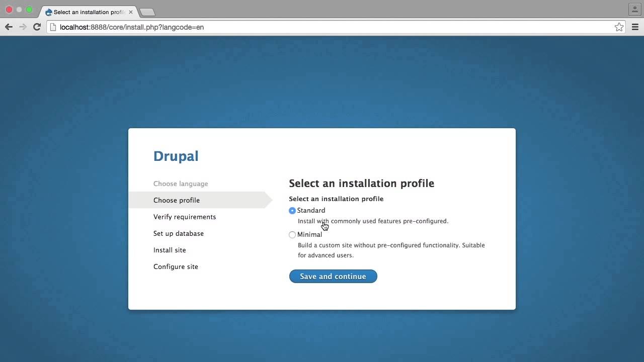The width and height of the screenshot is (644, 362).
Task: Select the Standard installation profile
Action: click(x=292, y=211)
